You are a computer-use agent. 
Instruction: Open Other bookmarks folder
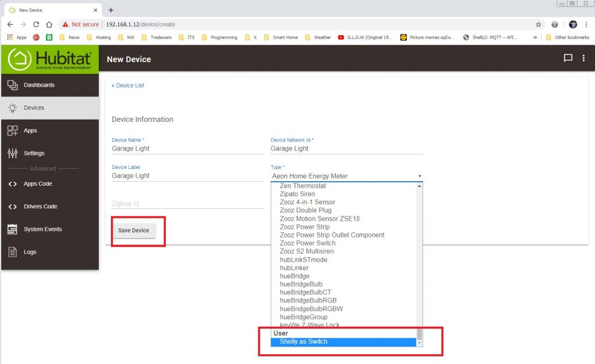567,37
